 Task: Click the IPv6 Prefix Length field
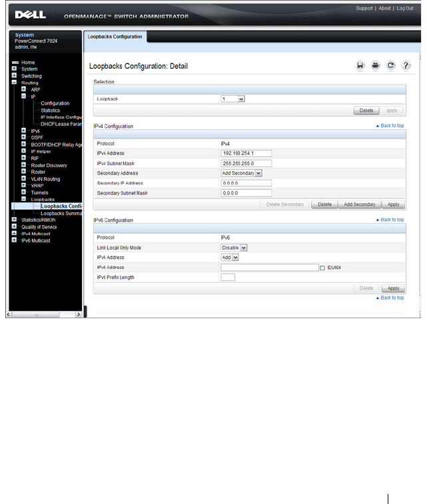pyautogui.click(x=228, y=277)
